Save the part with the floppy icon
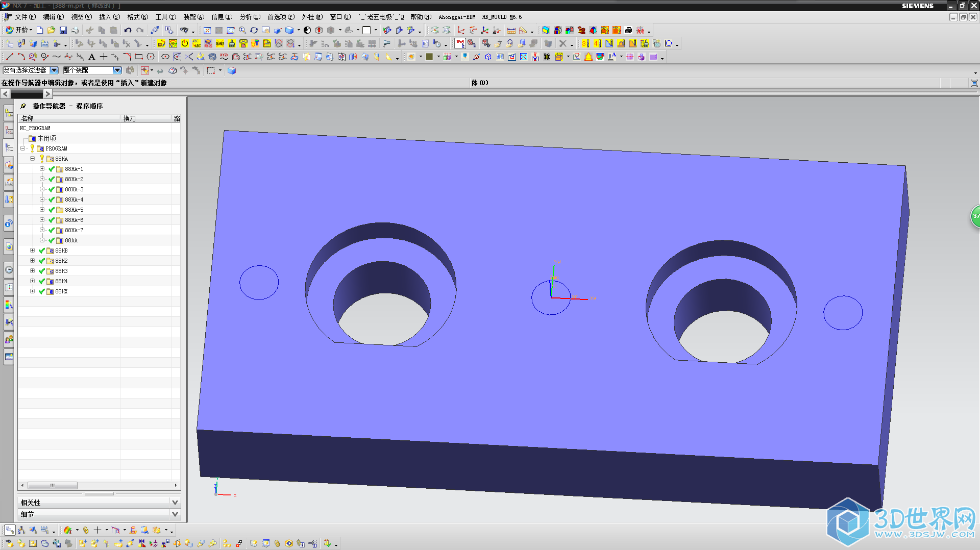Screen dimensions: 980x550 [x=63, y=30]
